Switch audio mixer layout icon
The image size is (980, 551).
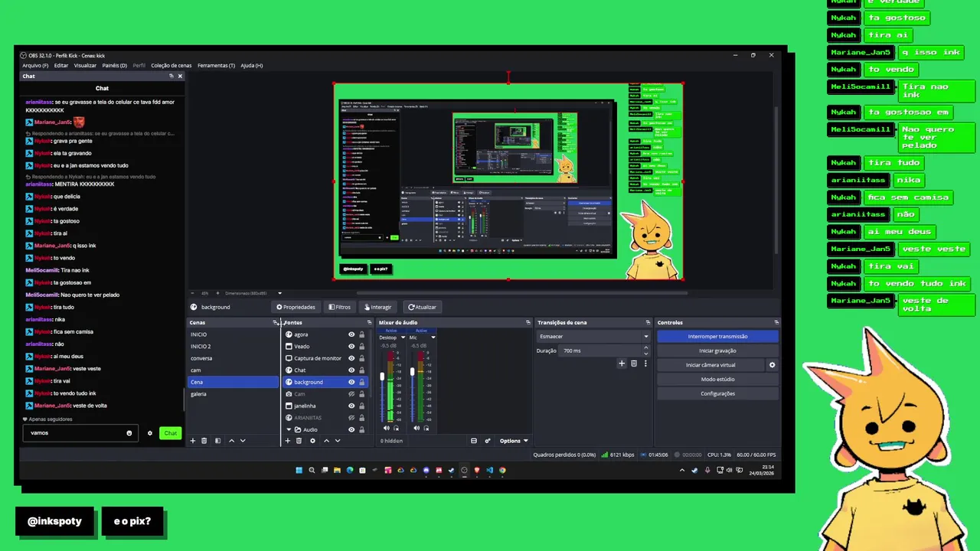[x=473, y=441]
